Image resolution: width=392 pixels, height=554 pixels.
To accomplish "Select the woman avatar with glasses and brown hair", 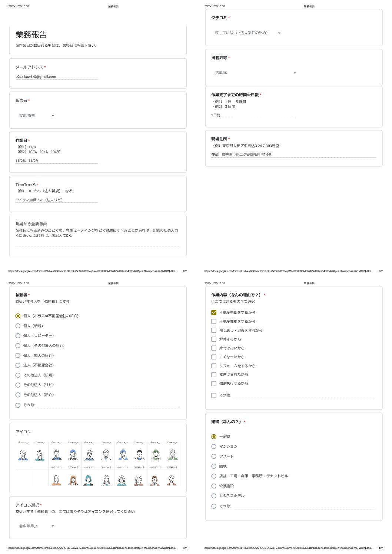I will pyautogui.click(x=155, y=480).
